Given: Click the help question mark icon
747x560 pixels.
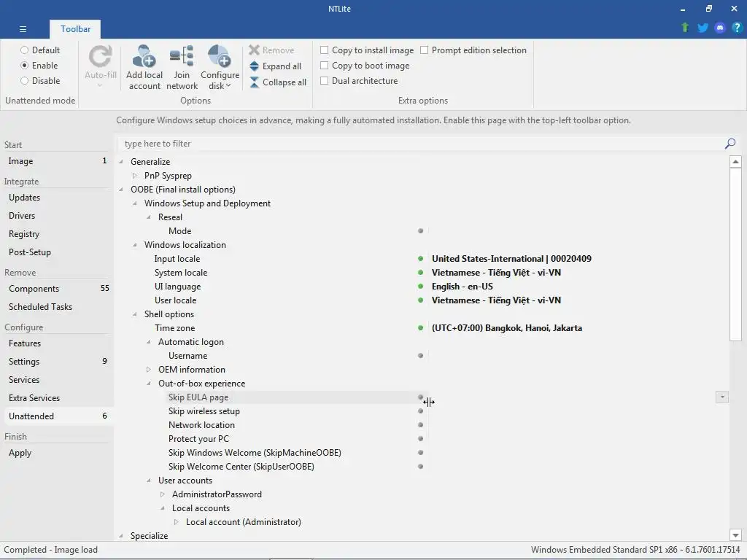Looking at the screenshot, I should tap(737, 28).
